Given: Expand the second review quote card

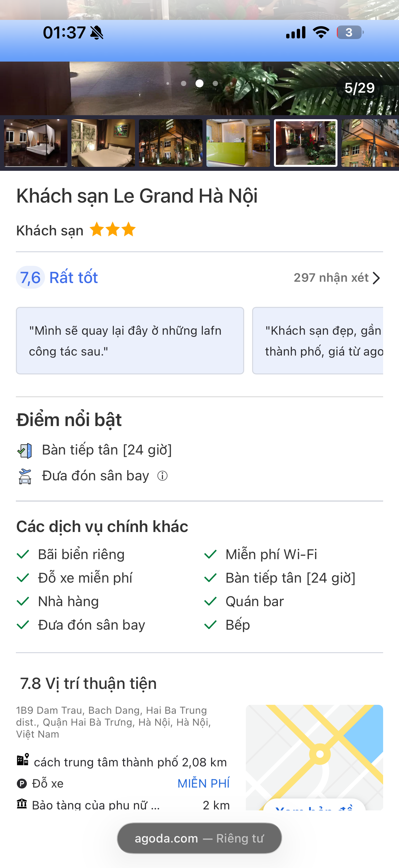Looking at the screenshot, I should point(318,341).
